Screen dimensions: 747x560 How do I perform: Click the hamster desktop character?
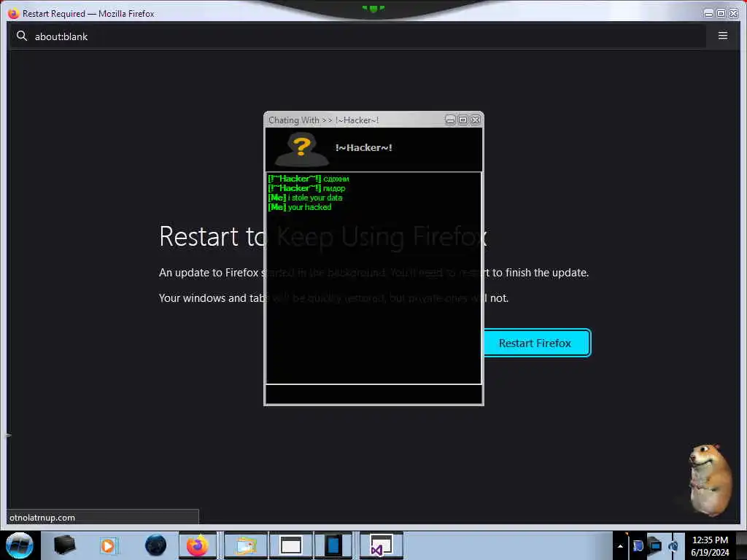[710, 480]
